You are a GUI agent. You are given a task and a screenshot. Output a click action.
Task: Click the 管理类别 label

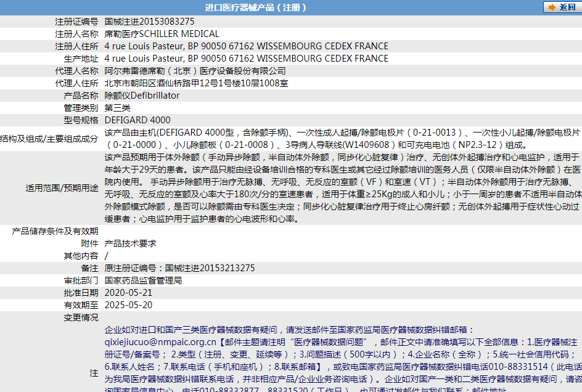tap(81, 108)
